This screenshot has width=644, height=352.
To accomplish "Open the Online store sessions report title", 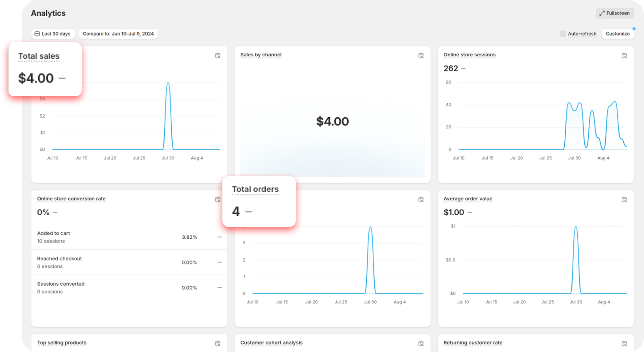I will tap(469, 55).
